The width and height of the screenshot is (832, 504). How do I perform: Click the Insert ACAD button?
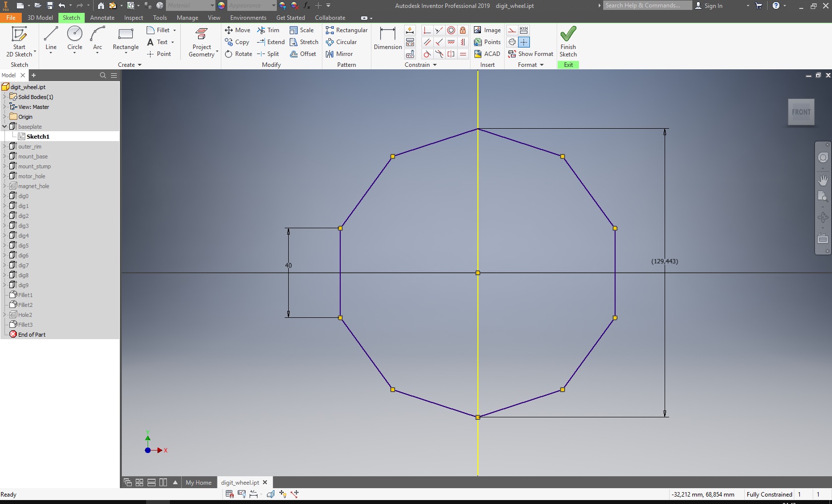(x=487, y=54)
